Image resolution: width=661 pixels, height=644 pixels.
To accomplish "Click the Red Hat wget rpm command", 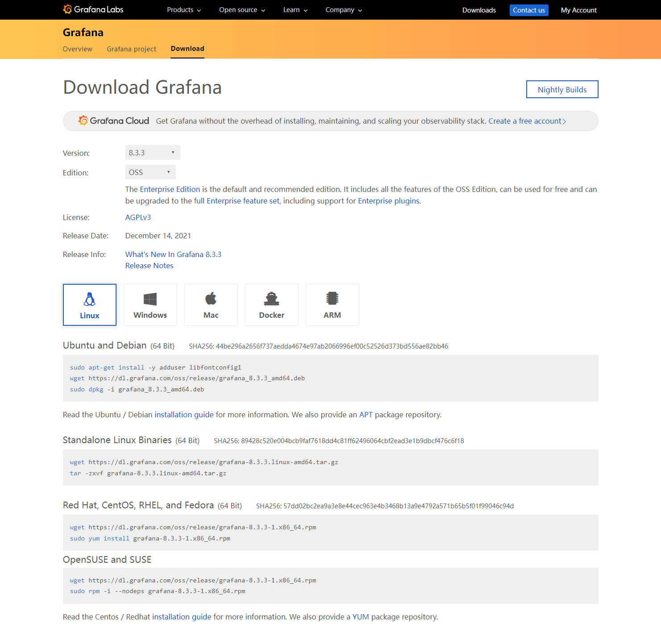I will coord(193,527).
